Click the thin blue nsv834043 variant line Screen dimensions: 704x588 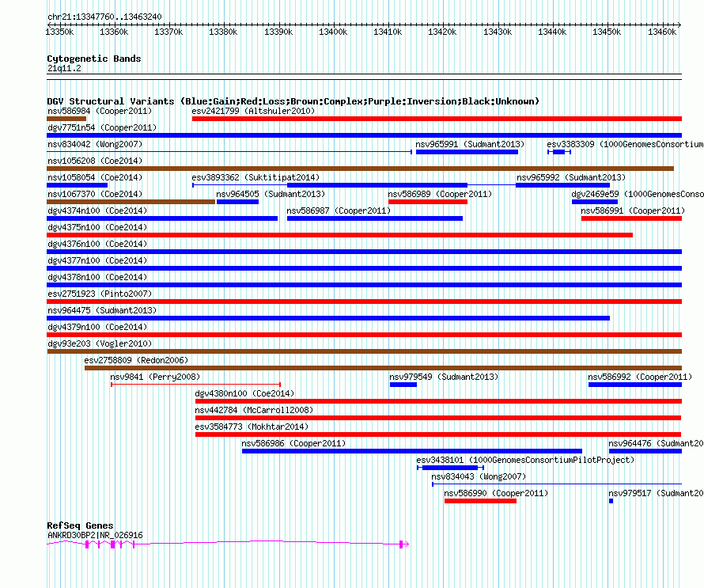tap(557, 484)
